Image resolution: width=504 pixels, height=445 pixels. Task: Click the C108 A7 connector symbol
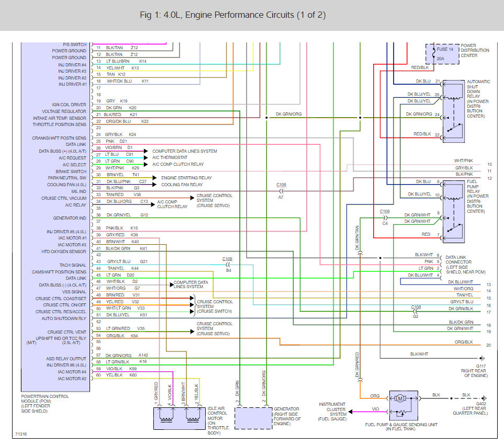click(x=282, y=191)
